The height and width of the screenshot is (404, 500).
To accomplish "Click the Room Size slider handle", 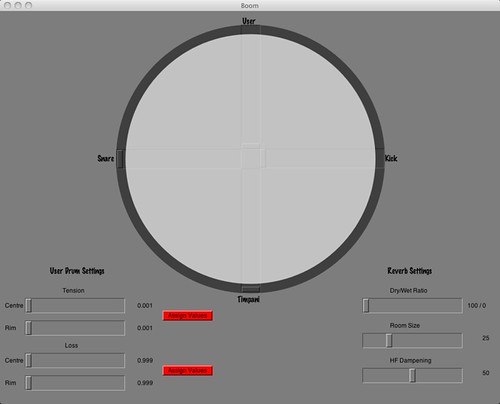I will [389, 341].
